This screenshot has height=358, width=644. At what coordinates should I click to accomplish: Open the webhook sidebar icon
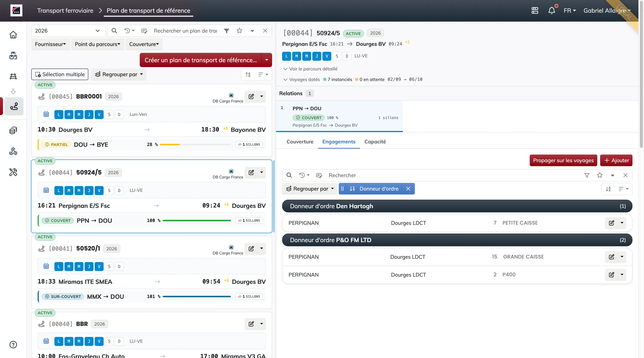click(x=13, y=151)
